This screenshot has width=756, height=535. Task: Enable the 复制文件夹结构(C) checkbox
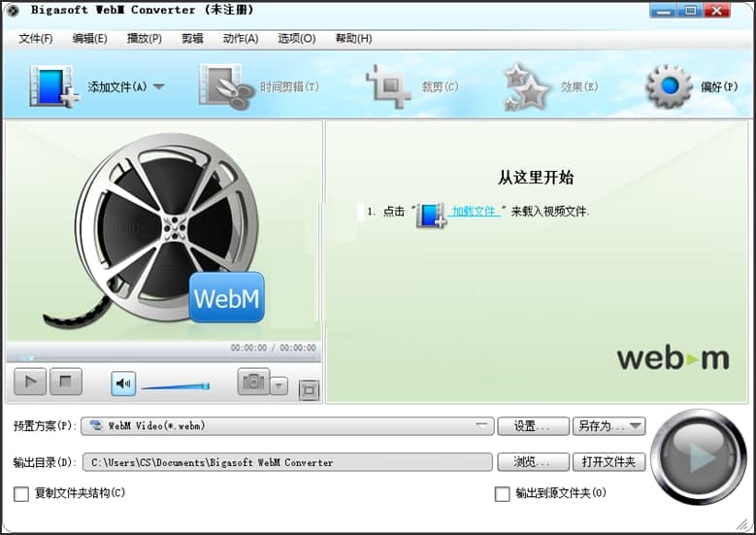pyautogui.click(x=21, y=494)
